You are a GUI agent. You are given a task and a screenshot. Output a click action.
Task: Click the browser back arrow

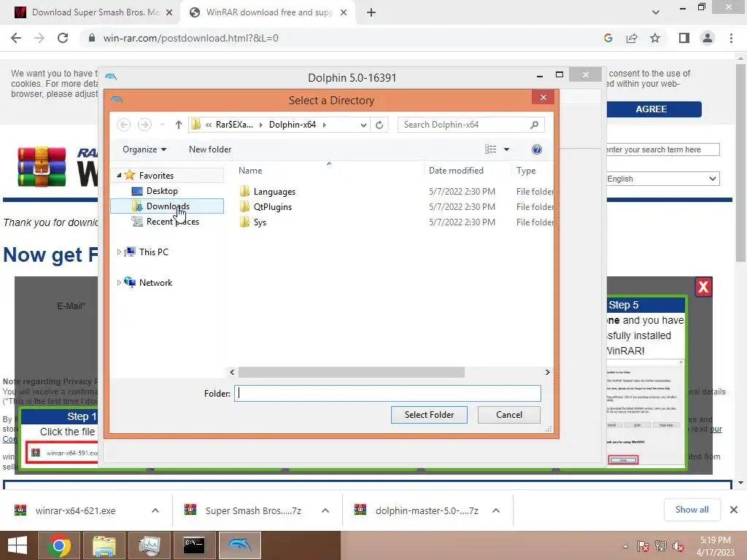tap(16, 38)
